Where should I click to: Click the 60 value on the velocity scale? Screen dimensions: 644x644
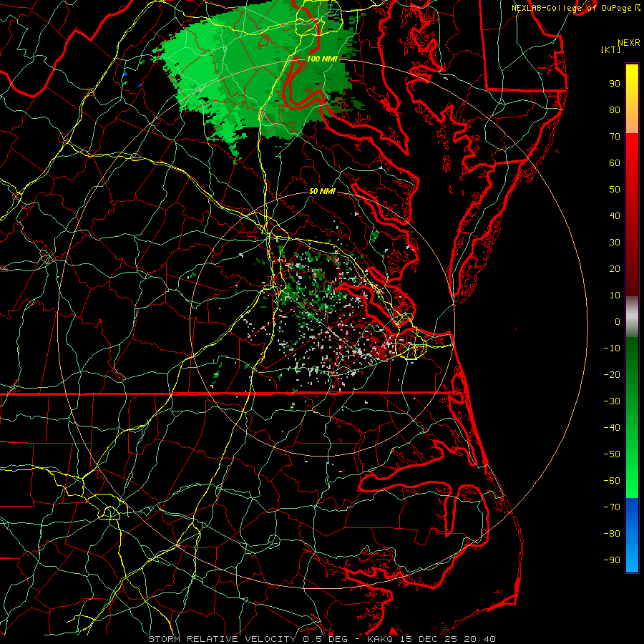click(615, 163)
